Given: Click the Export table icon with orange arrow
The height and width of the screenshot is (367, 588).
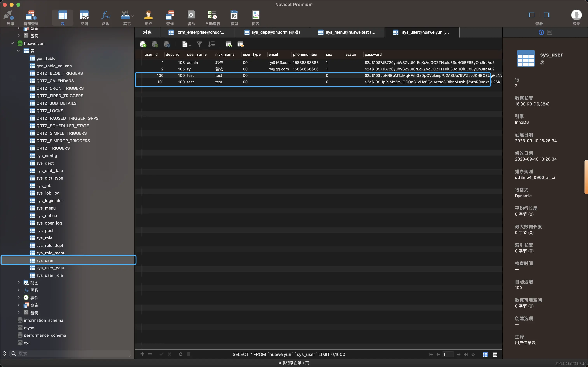Looking at the screenshot, I should click(240, 45).
